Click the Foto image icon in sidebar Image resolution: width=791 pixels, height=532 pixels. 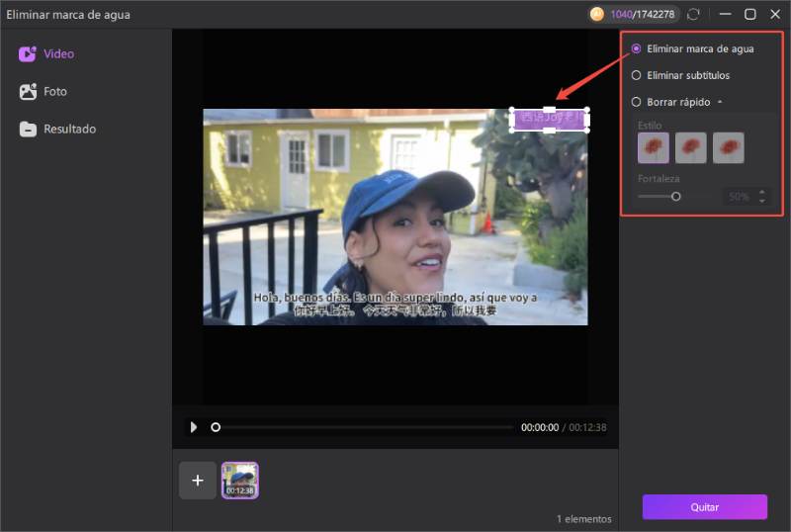pyautogui.click(x=28, y=92)
